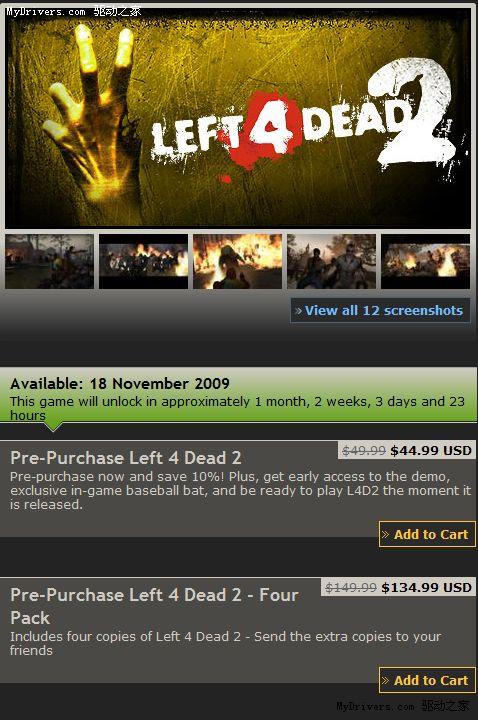Click chevron icon on the $44.99 Add to Cart
The width and height of the screenshot is (478, 720).
click(385, 534)
